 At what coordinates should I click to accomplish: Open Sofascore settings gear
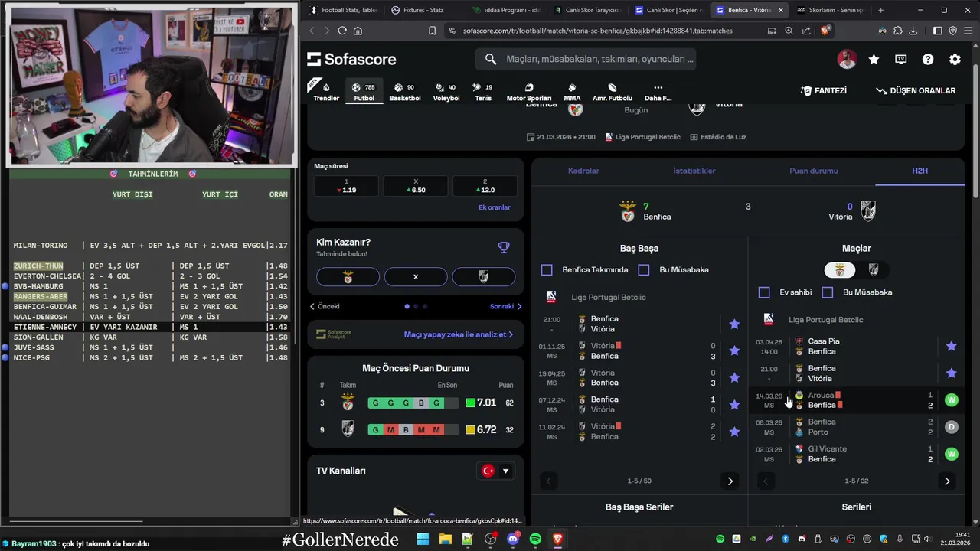(x=955, y=59)
